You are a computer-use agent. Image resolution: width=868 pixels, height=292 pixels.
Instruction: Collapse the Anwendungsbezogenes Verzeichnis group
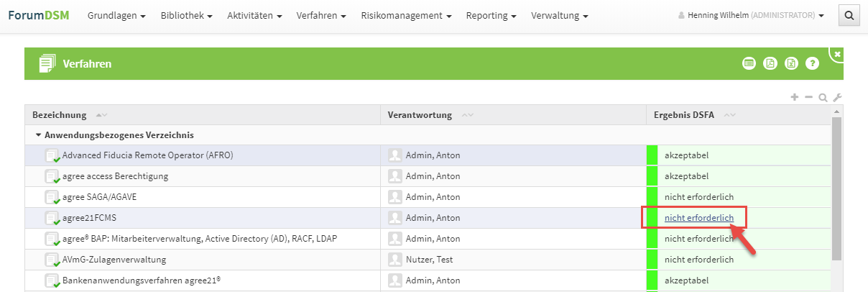(37, 134)
